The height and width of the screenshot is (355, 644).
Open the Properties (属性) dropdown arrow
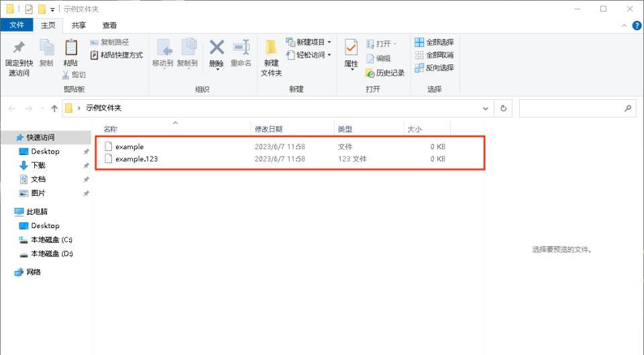(x=352, y=70)
